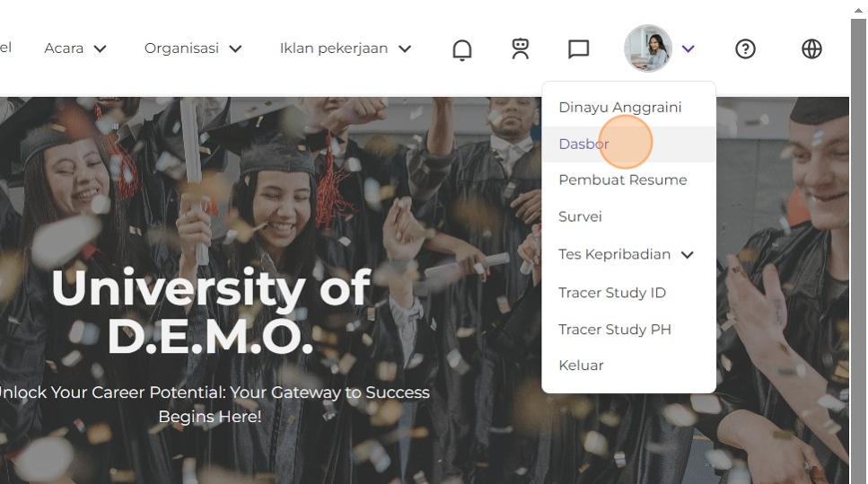This screenshot has height=484, width=868.
Task: Open the notifications bell icon
Action: [461, 49]
